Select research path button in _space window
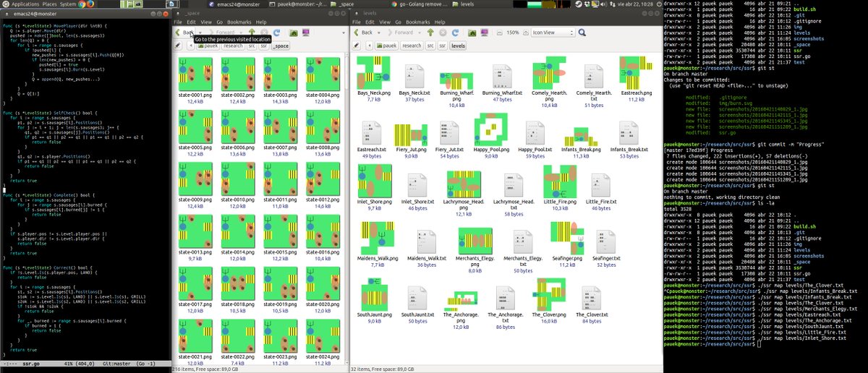Image resolution: width=868 pixels, height=373 pixels. [233, 46]
